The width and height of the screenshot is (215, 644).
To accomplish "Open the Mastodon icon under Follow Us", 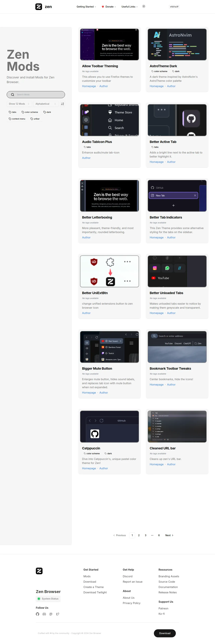I will (x=51, y=614).
